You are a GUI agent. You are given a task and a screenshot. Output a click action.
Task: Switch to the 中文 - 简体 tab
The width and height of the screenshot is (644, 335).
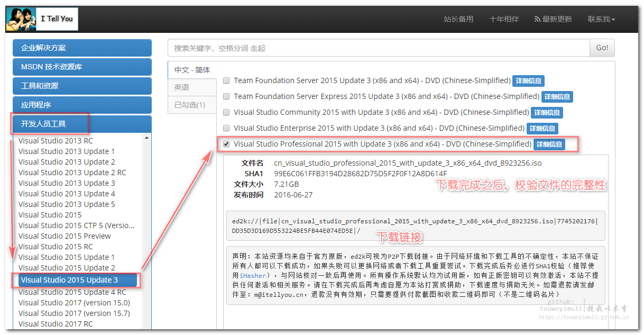point(192,70)
